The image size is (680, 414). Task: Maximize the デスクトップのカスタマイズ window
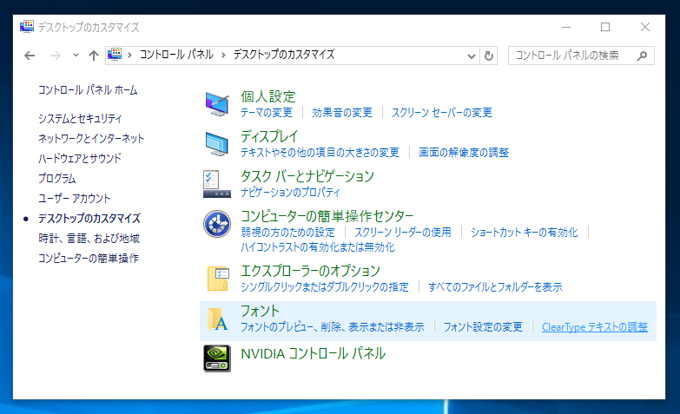[x=605, y=27]
